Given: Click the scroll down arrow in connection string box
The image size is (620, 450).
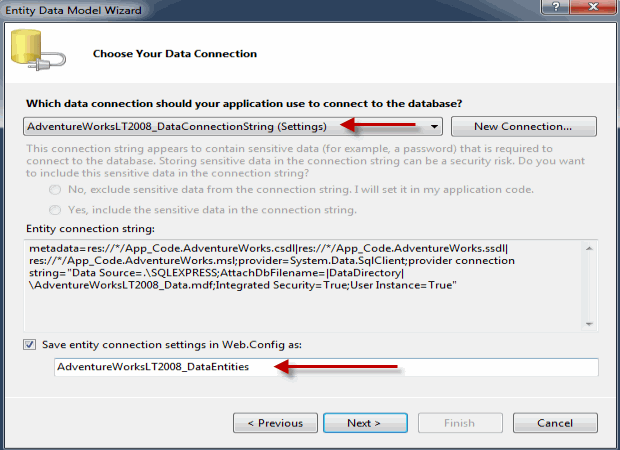Looking at the screenshot, I should [589, 324].
